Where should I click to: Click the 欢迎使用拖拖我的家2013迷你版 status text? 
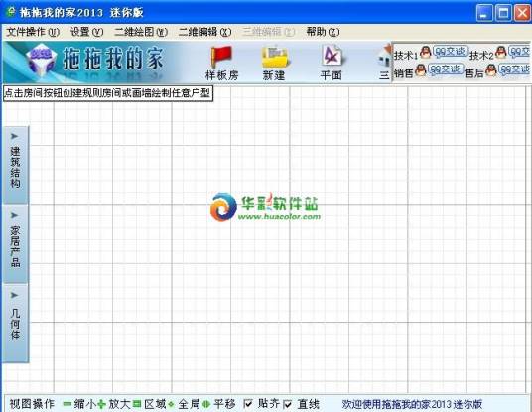click(412, 404)
